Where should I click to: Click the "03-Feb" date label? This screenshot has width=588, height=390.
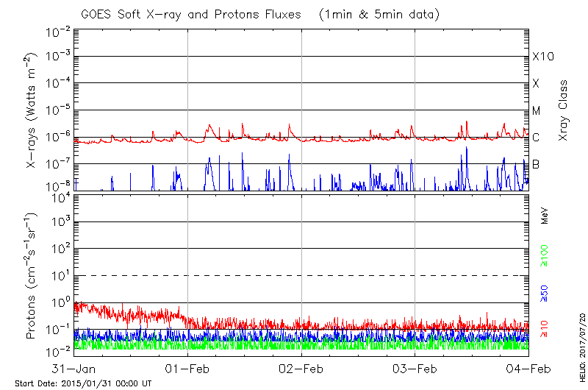(415, 368)
